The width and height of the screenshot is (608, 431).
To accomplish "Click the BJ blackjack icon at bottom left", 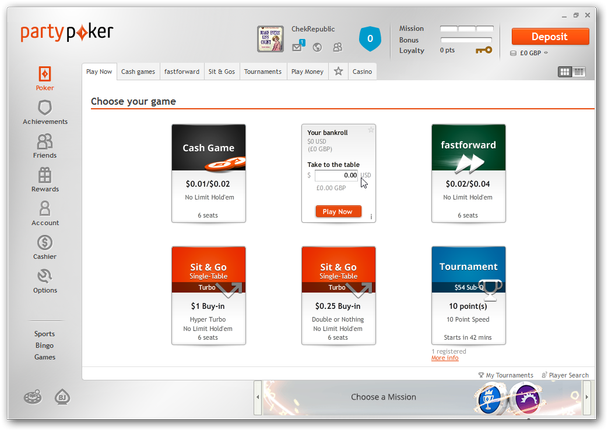I will pyautogui.click(x=62, y=397).
